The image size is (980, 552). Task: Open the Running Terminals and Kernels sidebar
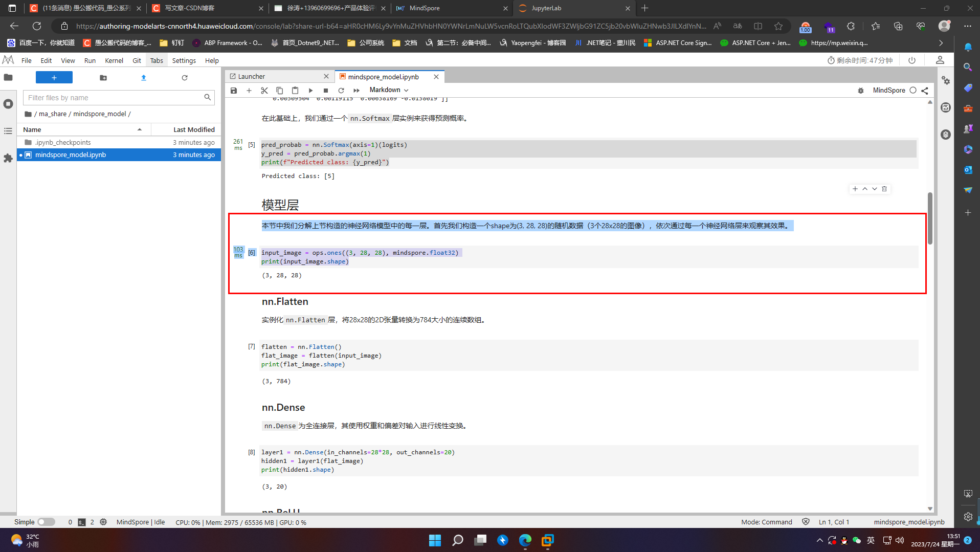8,104
